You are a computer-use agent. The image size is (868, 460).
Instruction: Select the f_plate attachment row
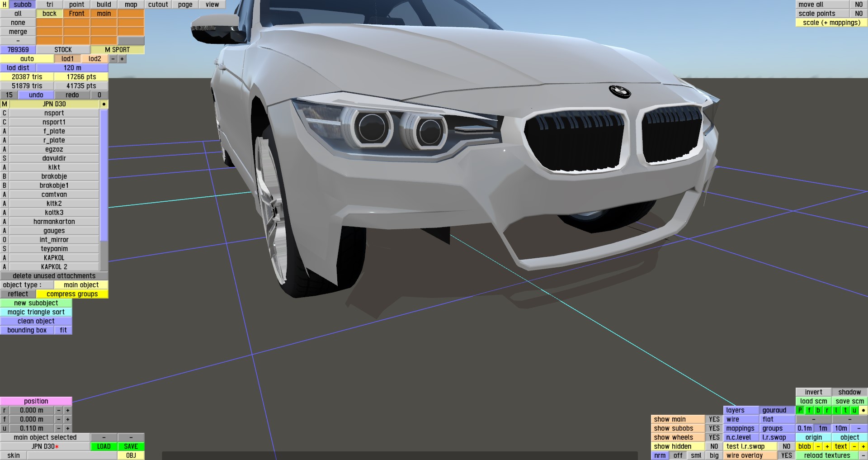tap(54, 131)
